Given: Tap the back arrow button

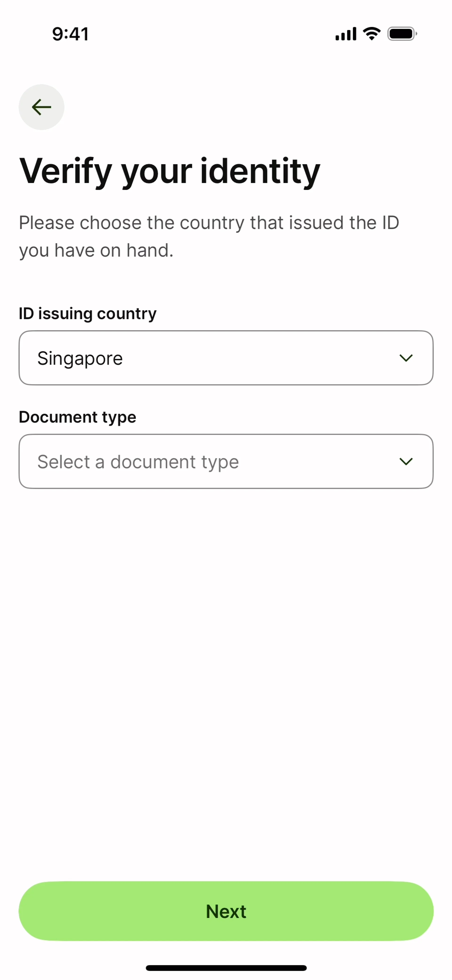Looking at the screenshot, I should point(41,107).
